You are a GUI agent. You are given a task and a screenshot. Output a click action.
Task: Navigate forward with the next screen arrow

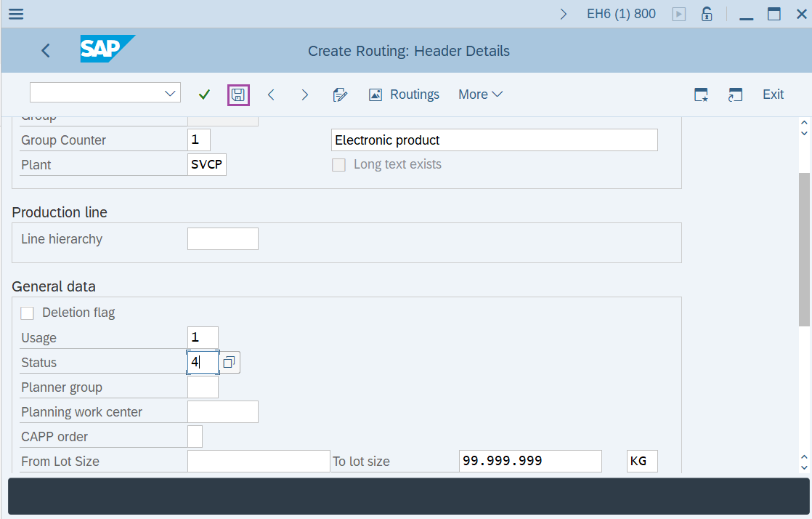[305, 94]
